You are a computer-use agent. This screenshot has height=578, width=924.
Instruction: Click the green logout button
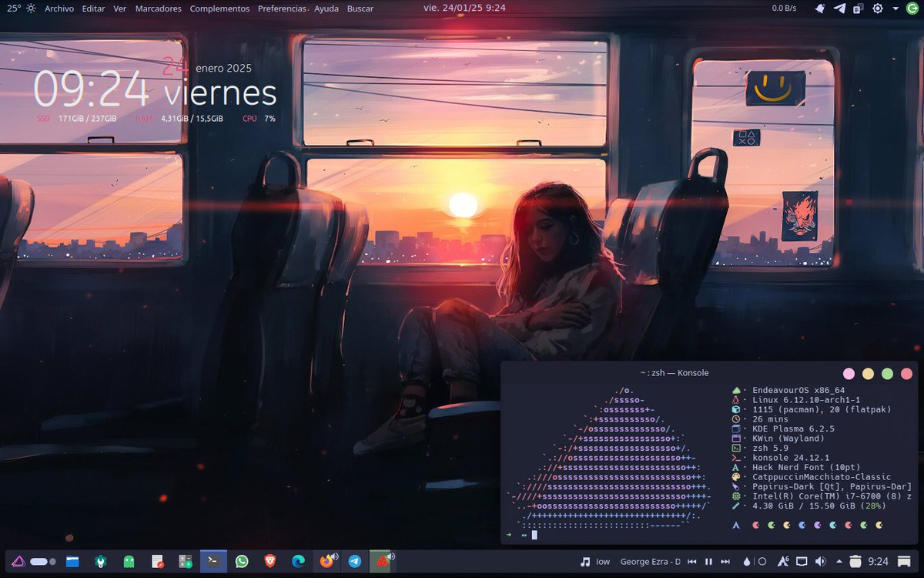912,8
